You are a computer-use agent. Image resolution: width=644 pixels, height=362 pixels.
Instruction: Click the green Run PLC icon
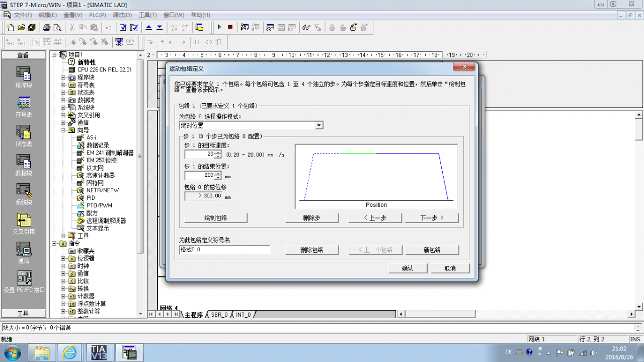[x=219, y=27]
